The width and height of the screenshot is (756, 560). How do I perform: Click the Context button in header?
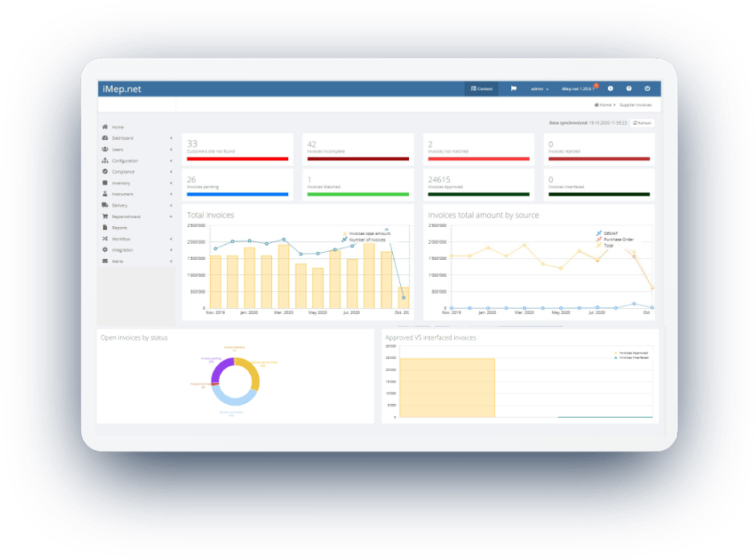481,89
